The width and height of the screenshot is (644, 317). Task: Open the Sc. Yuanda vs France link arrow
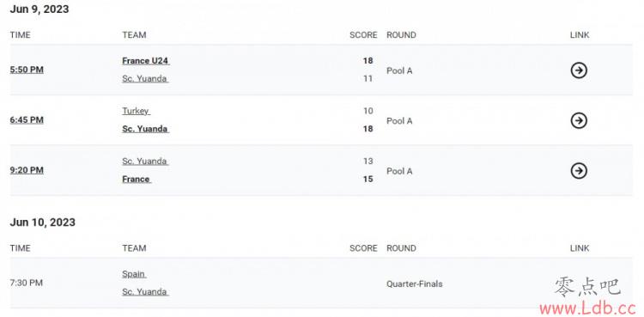pyautogui.click(x=579, y=171)
